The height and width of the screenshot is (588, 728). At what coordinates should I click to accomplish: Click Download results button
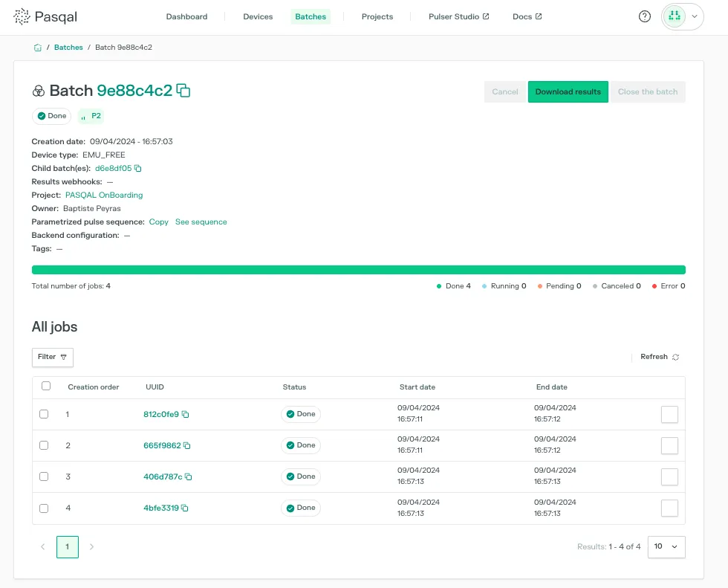(x=568, y=92)
